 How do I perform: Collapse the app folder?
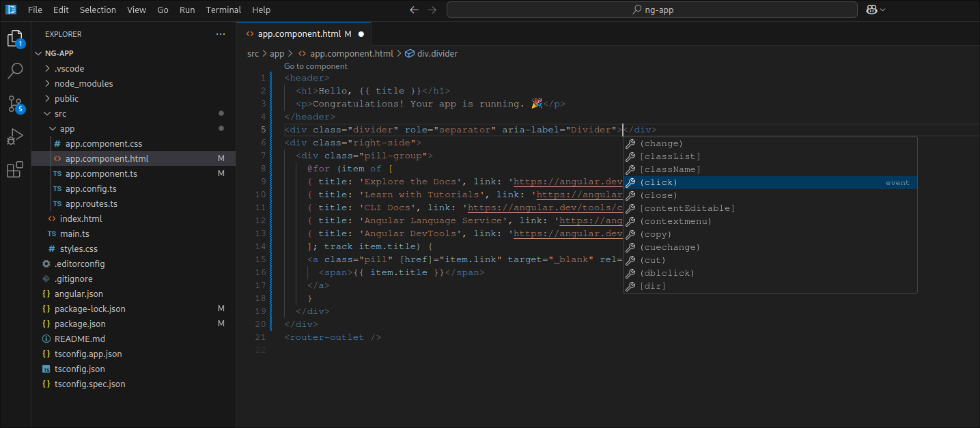point(53,128)
